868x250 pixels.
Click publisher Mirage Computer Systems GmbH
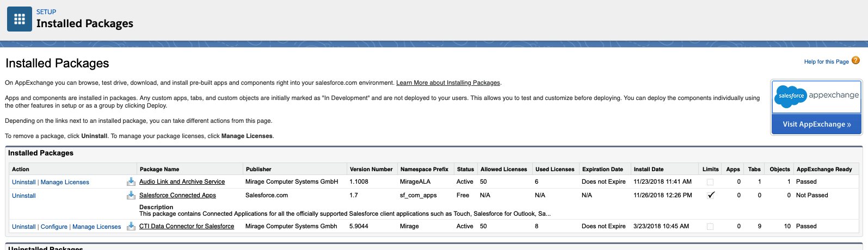tap(292, 182)
